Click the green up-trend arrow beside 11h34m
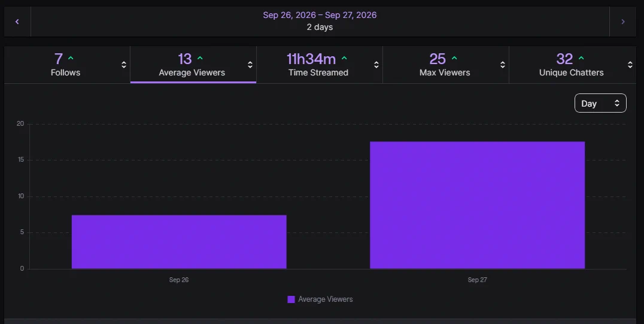644x324 pixels. [344, 58]
